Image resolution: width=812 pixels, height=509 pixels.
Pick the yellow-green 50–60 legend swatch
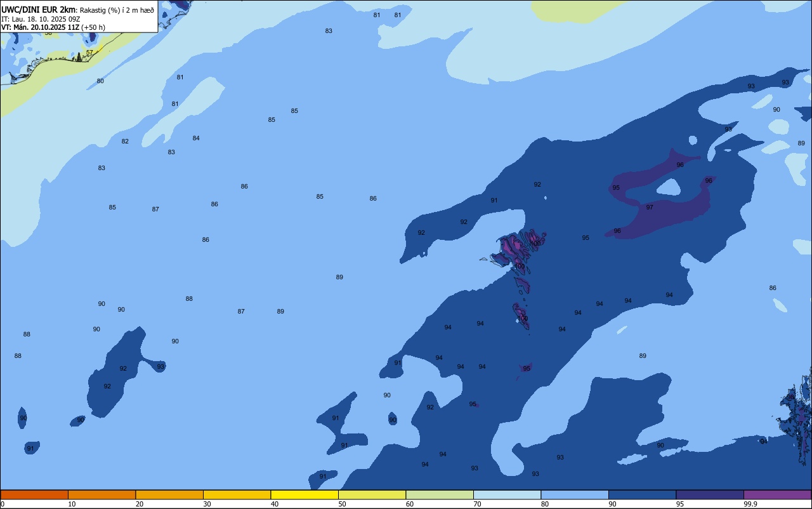372,494
